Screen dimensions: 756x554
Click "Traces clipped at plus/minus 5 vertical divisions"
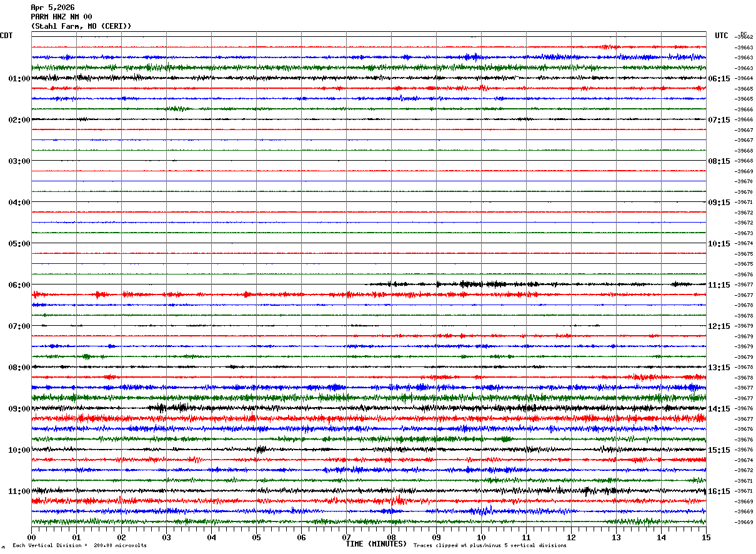490,545
